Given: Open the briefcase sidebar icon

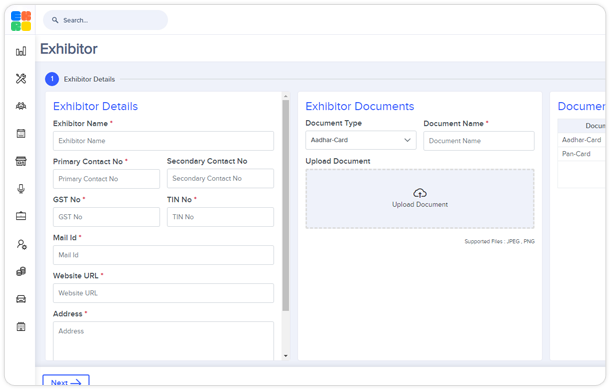Looking at the screenshot, I should pyautogui.click(x=21, y=216).
